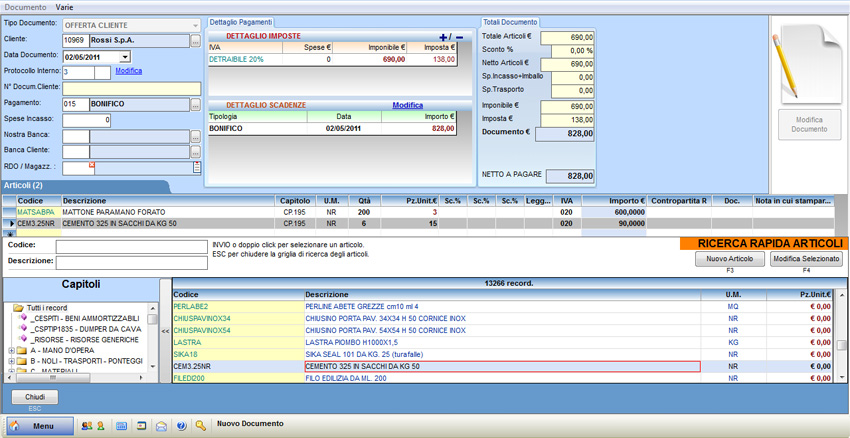
Task: Collapse the Capitoli panel with << button
Action: 165,330
